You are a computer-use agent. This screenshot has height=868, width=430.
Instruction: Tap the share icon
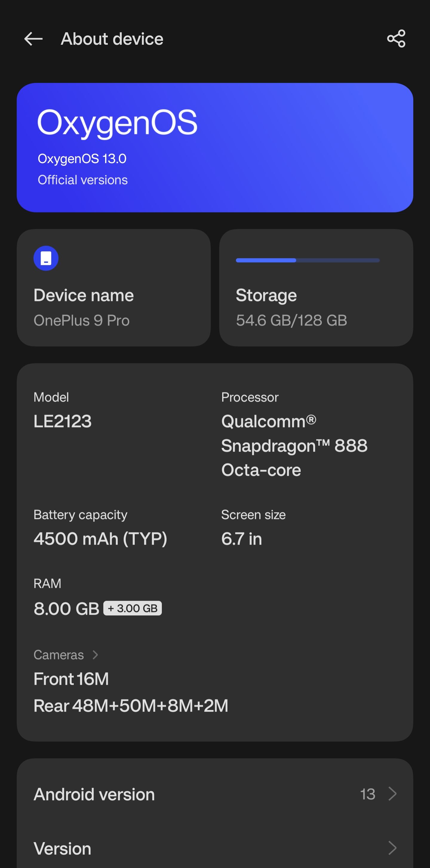[396, 39]
